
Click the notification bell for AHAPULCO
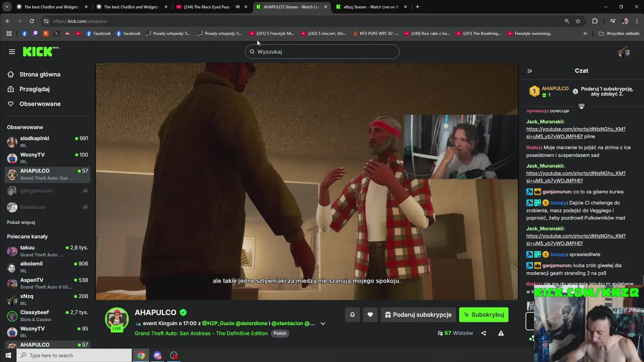[352, 315]
